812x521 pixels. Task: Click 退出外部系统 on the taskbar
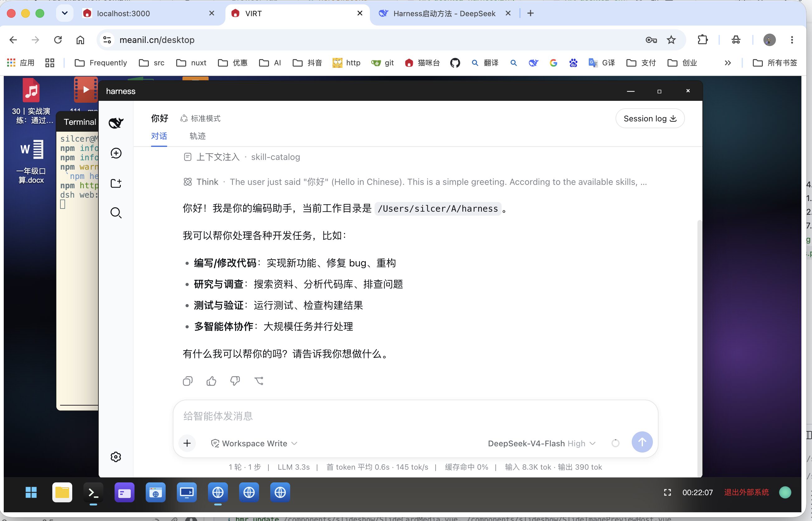[x=746, y=492]
